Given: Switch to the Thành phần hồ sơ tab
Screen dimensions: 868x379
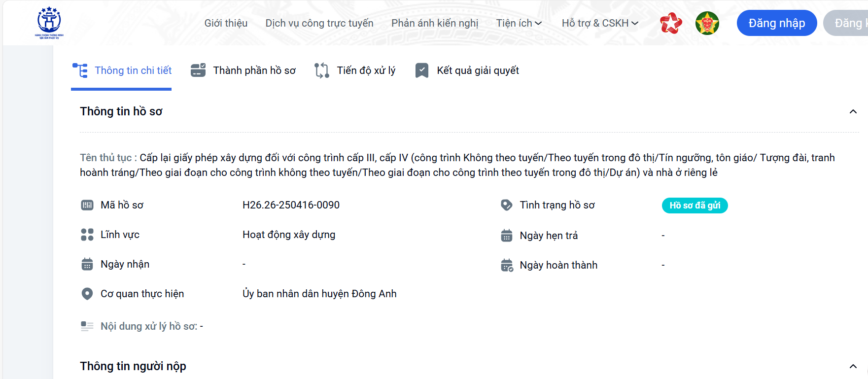Looking at the screenshot, I should click(243, 70).
